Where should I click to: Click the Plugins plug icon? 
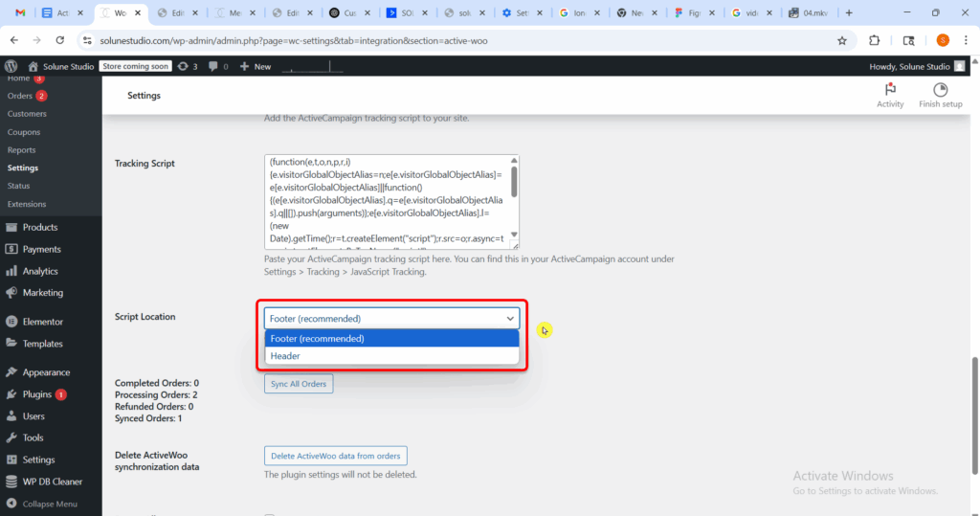(x=11, y=394)
